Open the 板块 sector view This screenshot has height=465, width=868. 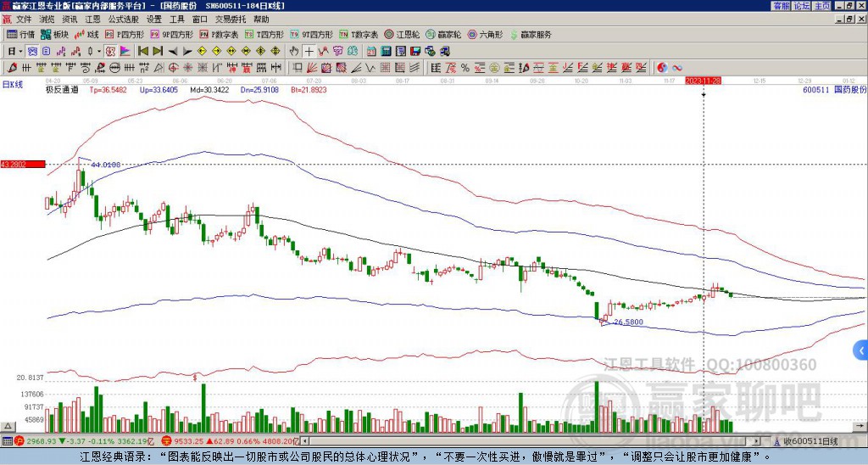pyautogui.click(x=54, y=34)
